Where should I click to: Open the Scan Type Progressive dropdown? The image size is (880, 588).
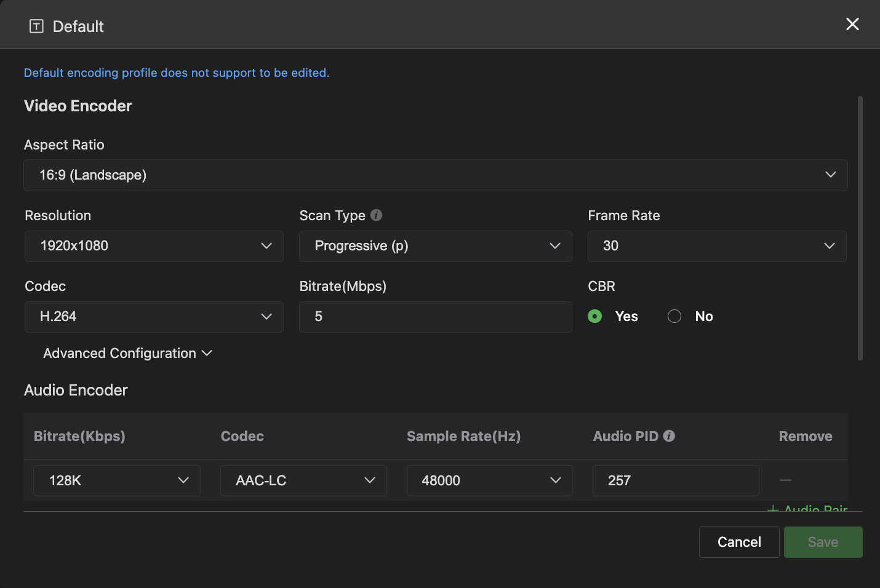point(436,246)
